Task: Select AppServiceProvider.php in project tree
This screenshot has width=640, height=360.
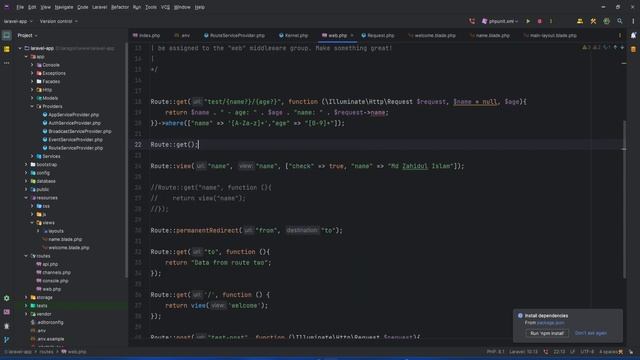Action: coord(73,115)
